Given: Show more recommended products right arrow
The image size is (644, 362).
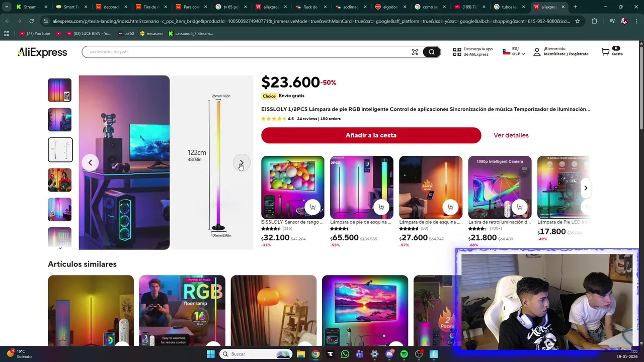Looking at the screenshot, I should (x=586, y=188).
